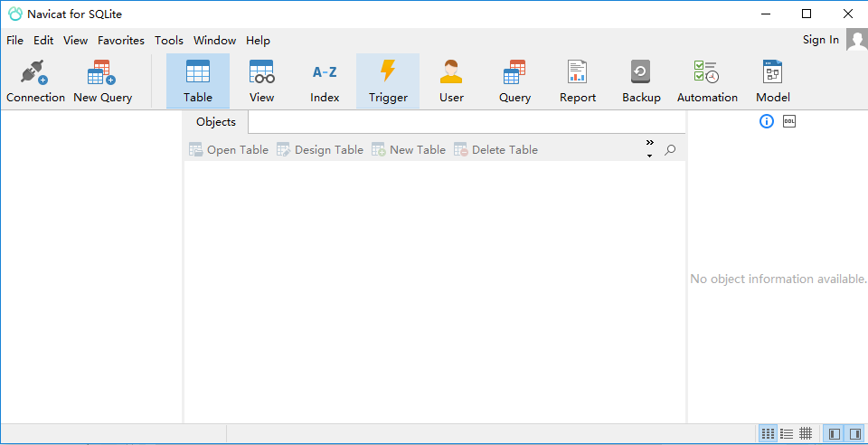This screenshot has height=445, width=868.
Task: Open the File menu
Action: point(15,41)
